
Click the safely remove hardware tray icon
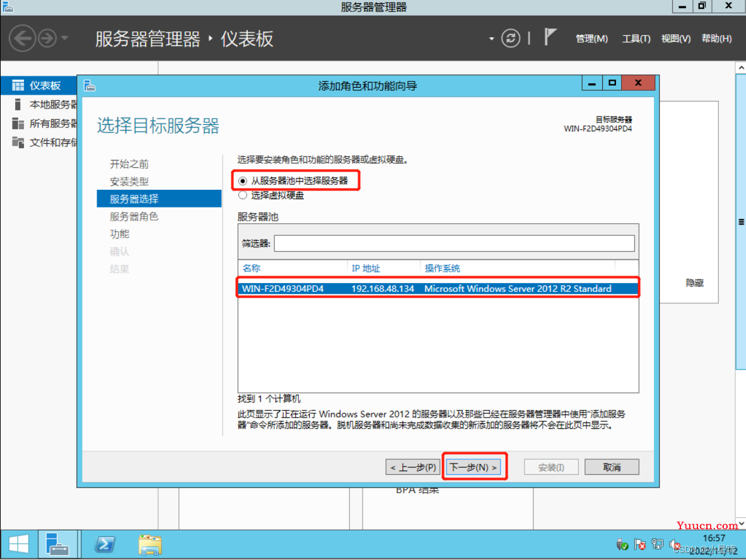[x=622, y=544]
